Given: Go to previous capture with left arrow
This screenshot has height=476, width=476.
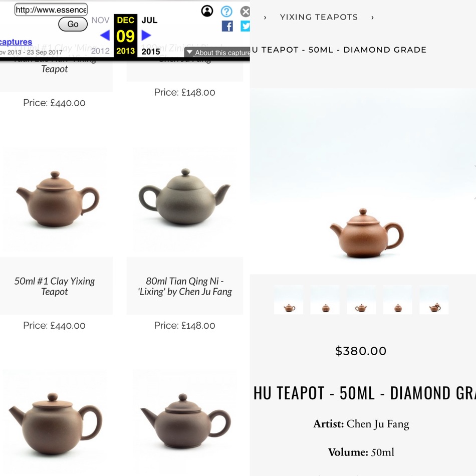Looking at the screenshot, I should [x=105, y=35].
